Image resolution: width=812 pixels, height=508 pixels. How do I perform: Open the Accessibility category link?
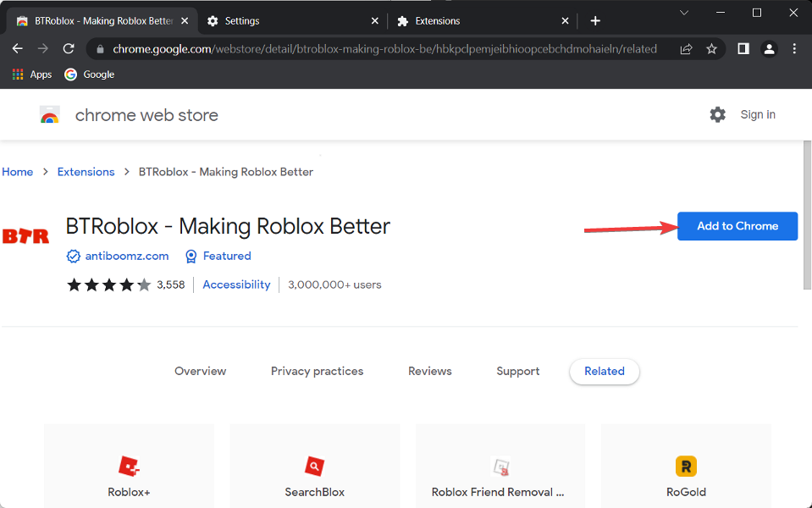(x=236, y=284)
